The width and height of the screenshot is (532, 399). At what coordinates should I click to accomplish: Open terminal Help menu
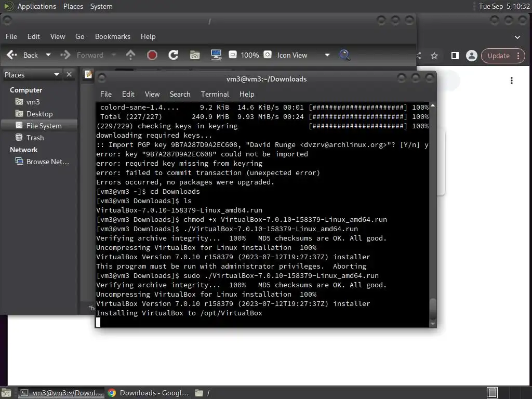247,94
